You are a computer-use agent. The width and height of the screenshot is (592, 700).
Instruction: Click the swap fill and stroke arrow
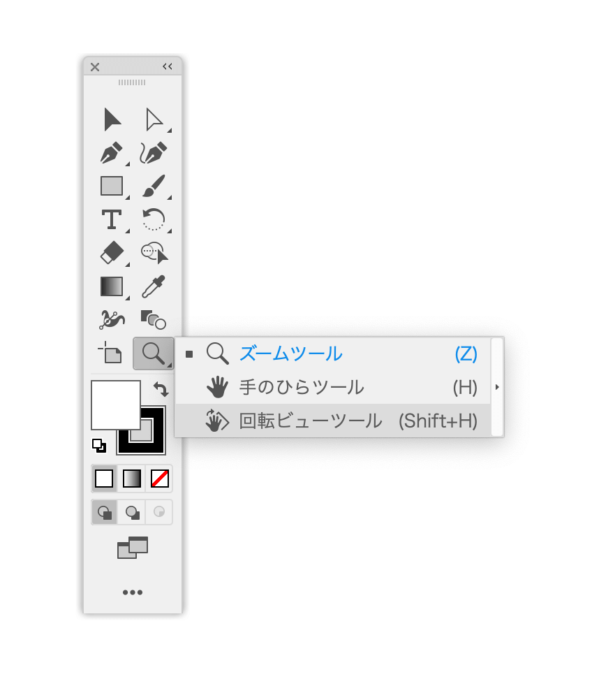coord(161,389)
